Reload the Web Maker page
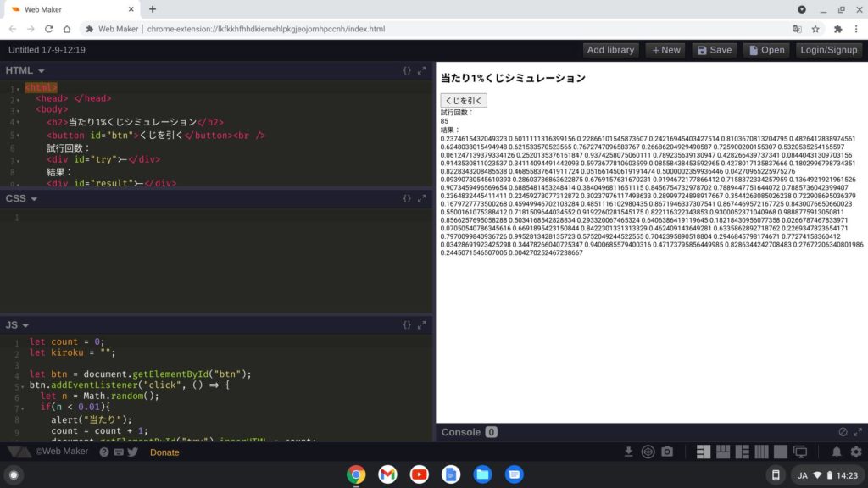This screenshot has height=488, width=868. (48, 29)
